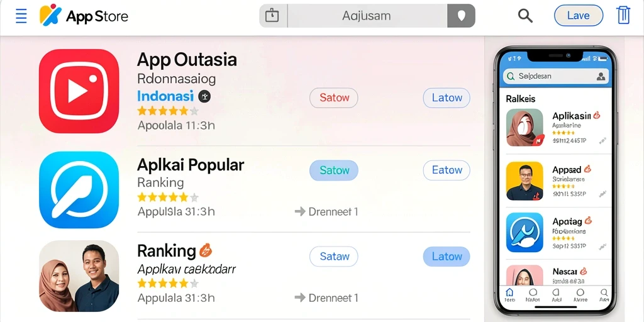Click the badge icon next to Indonasi
644x322 pixels.
204,96
